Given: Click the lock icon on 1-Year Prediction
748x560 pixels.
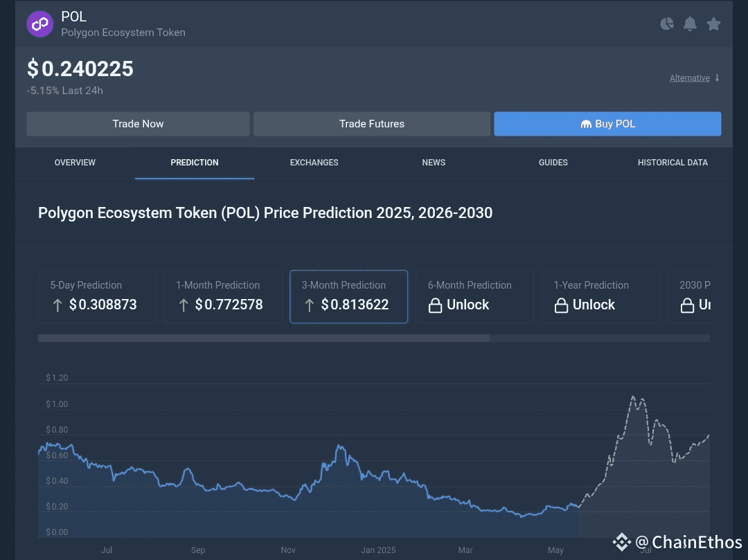Looking at the screenshot, I should (561, 305).
